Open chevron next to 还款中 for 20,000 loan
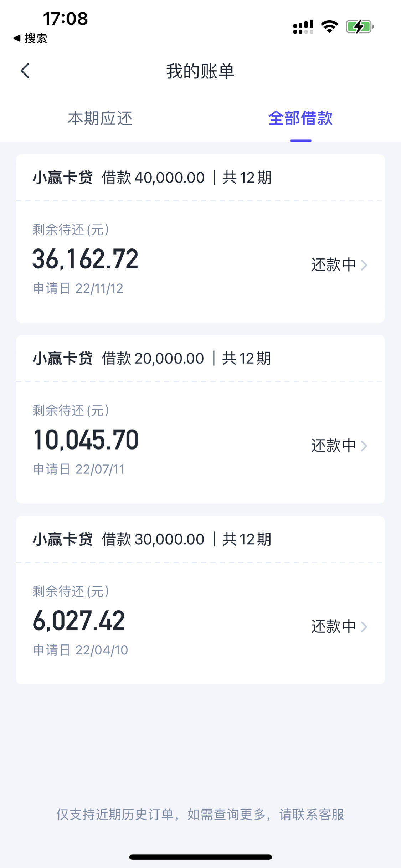Screen dimensions: 401x868 364,446
